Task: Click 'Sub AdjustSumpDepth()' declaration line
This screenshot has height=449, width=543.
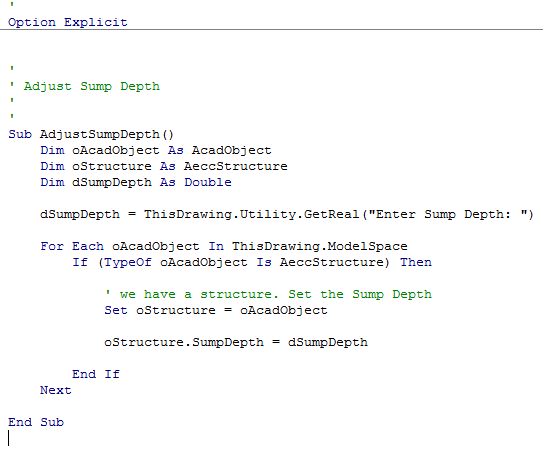Action: tap(91, 134)
